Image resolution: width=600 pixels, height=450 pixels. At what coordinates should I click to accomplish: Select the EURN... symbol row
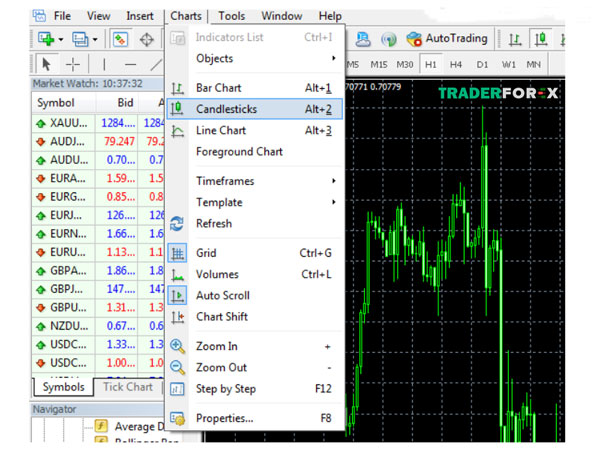(x=99, y=233)
